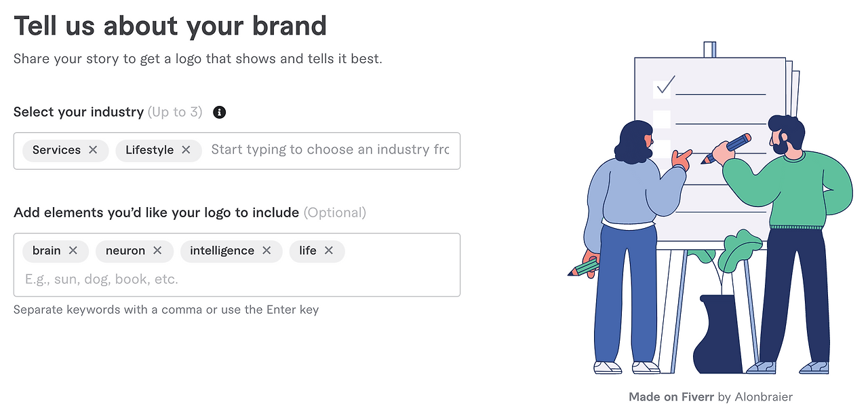Select the Services tag label
This screenshot has height=410, width=868.
[56, 150]
